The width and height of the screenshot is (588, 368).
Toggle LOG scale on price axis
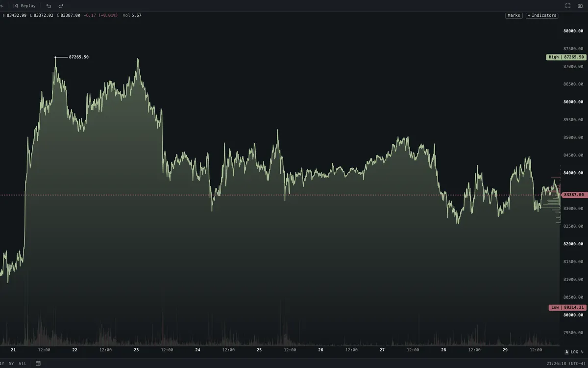pos(575,352)
